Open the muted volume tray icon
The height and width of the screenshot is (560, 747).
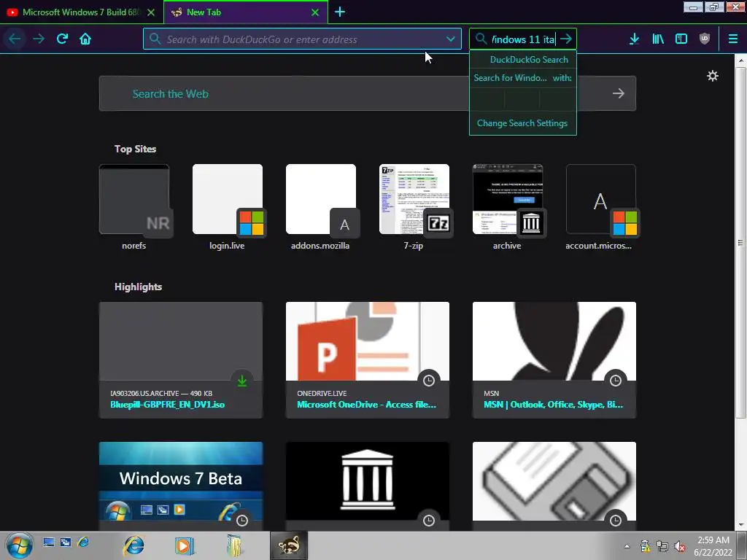680,546
